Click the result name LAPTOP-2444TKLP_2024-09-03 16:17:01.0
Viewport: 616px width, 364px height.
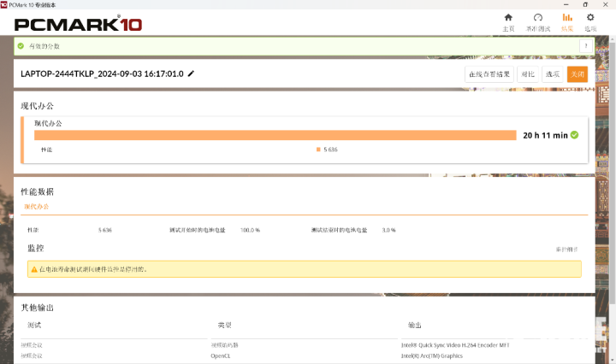[x=102, y=73]
